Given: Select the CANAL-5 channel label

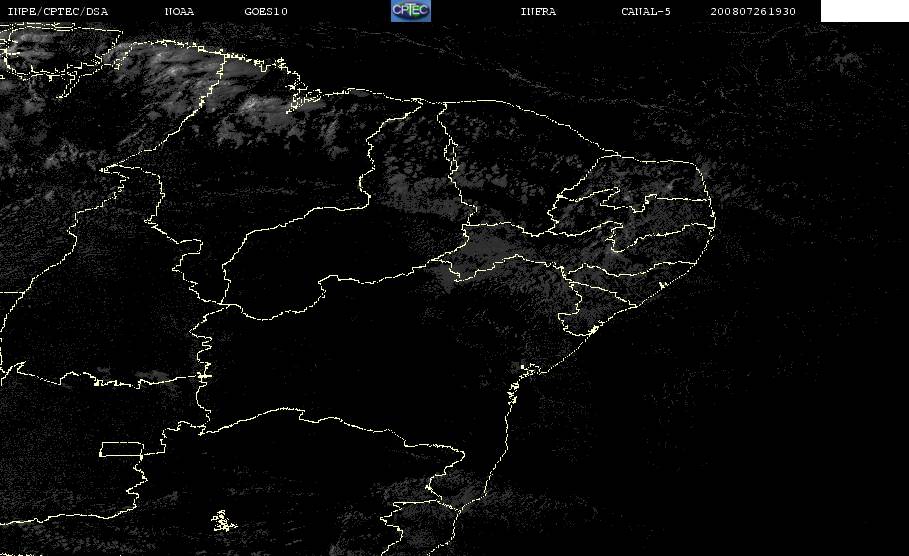Looking at the screenshot, I should pyautogui.click(x=646, y=12).
